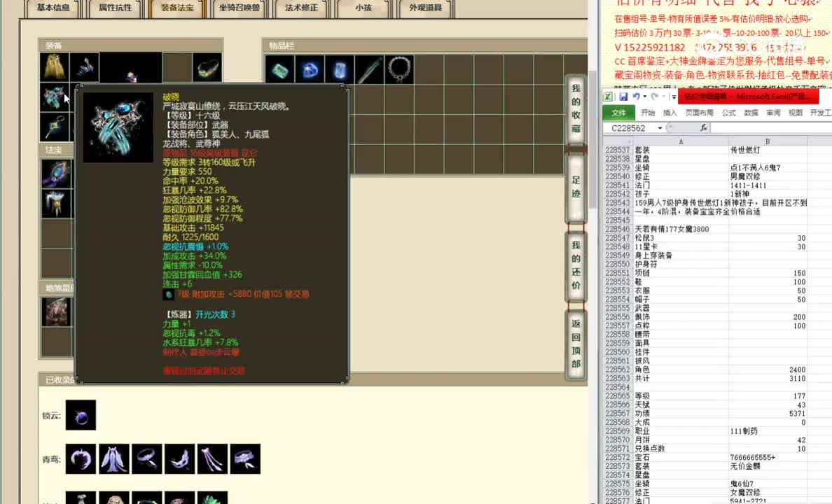Select the 2400 value in 角色 row

pos(768,370)
